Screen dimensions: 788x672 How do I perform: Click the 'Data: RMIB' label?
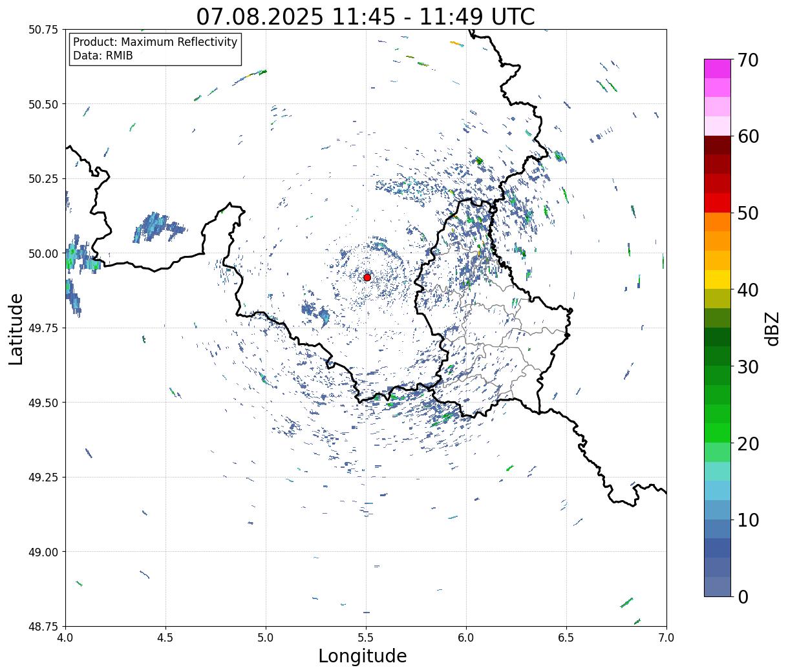point(103,56)
